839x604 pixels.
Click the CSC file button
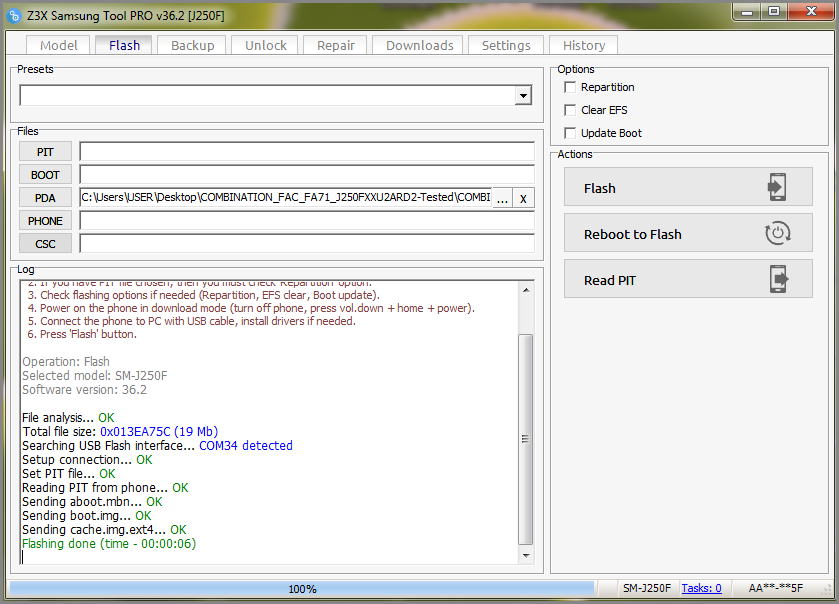coord(45,244)
